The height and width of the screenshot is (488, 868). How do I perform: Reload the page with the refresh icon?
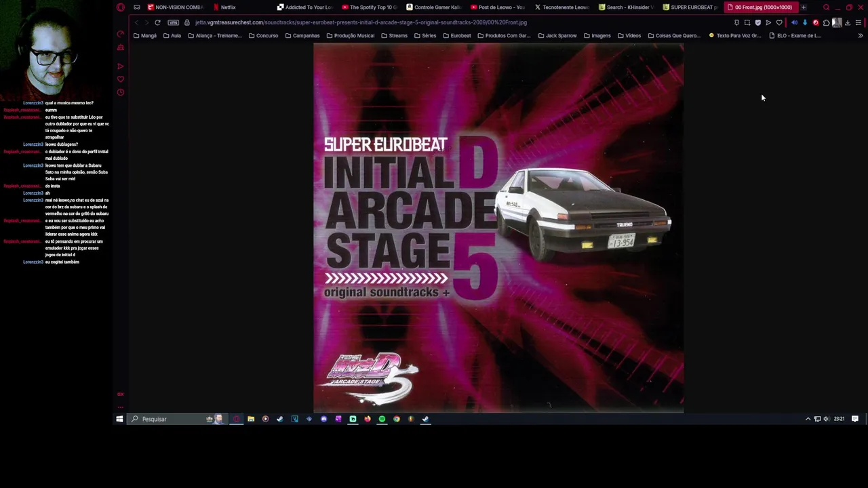click(x=157, y=22)
